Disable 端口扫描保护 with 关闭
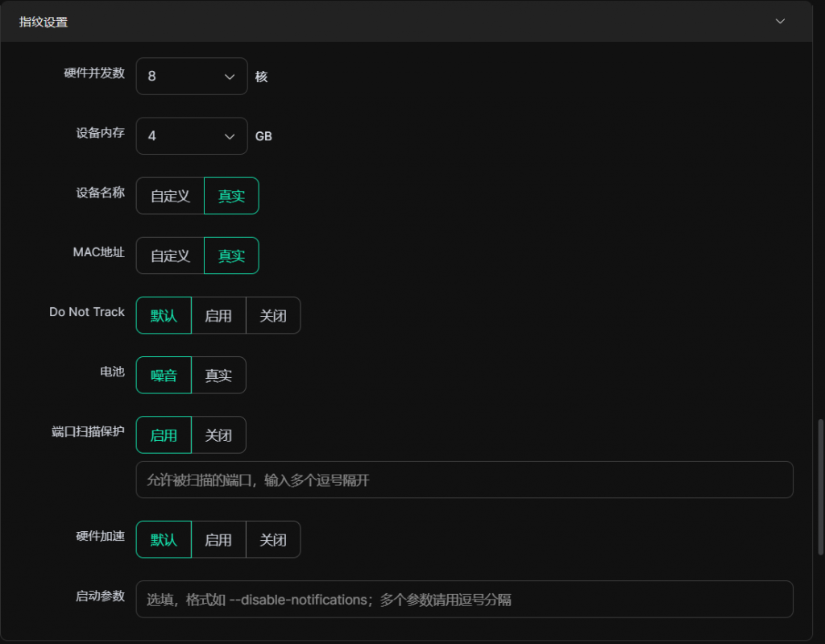Viewport: 825px width, 644px height. pos(218,435)
